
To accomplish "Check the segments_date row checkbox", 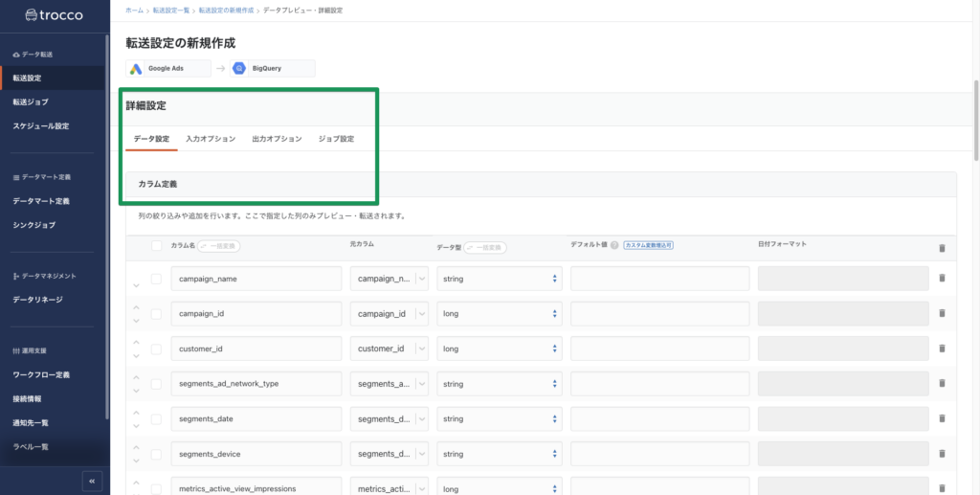I will click(156, 418).
